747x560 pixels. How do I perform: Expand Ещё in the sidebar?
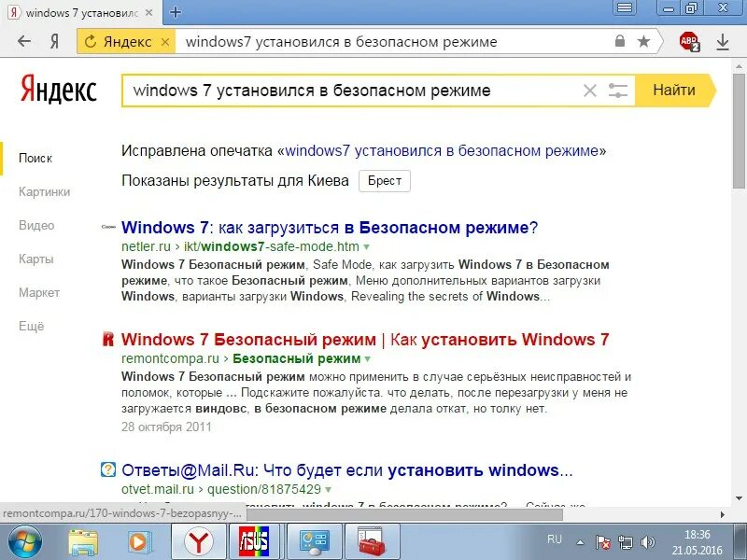31,326
